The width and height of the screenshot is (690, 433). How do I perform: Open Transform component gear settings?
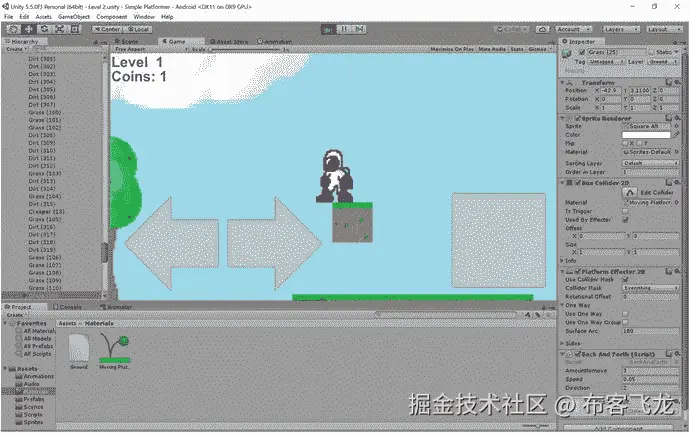tap(678, 82)
